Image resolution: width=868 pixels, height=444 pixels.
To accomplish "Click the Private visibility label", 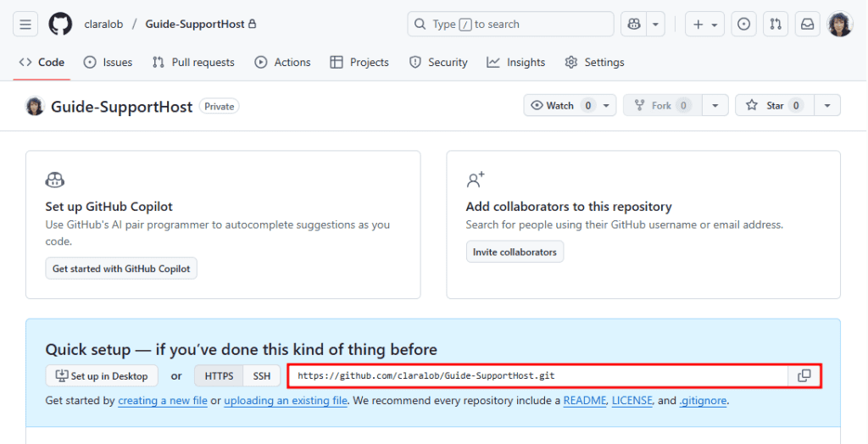I will (220, 106).
